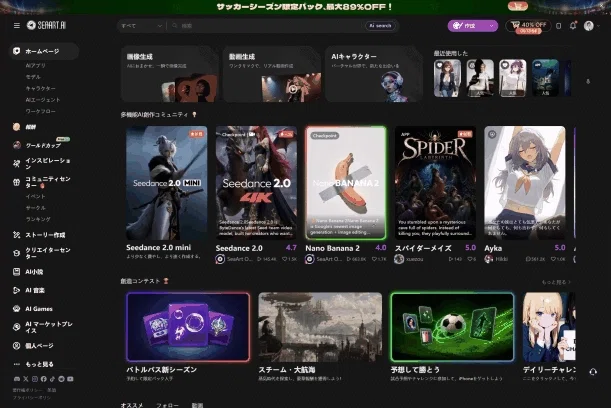
Task: Open the Discord social icon
Action: [17, 379]
